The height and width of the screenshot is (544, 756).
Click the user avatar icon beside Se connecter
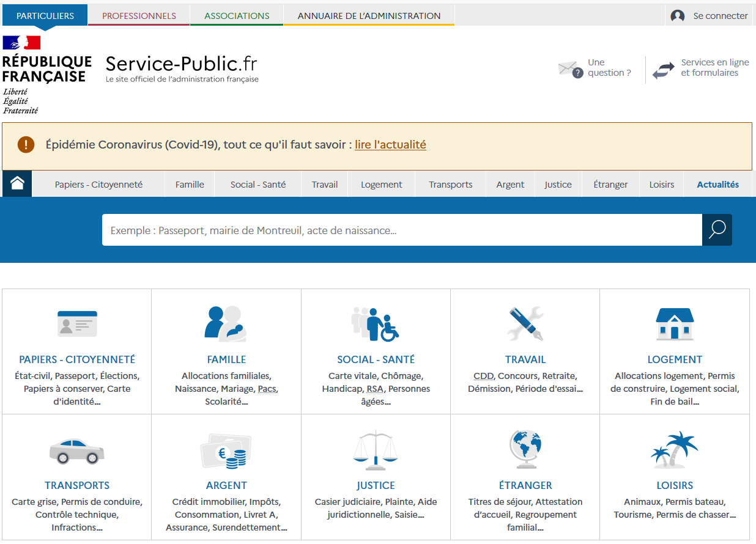(678, 17)
